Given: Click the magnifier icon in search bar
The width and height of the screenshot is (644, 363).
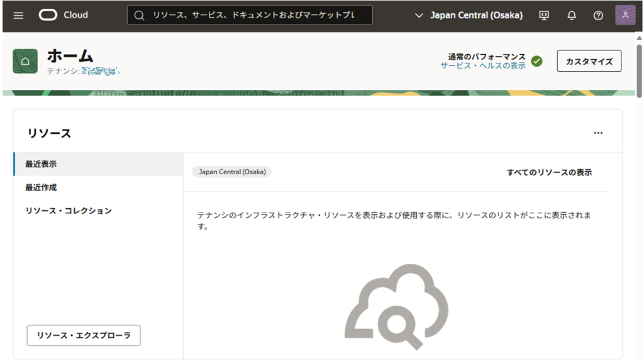Looking at the screenshot, I should [140, 15].
